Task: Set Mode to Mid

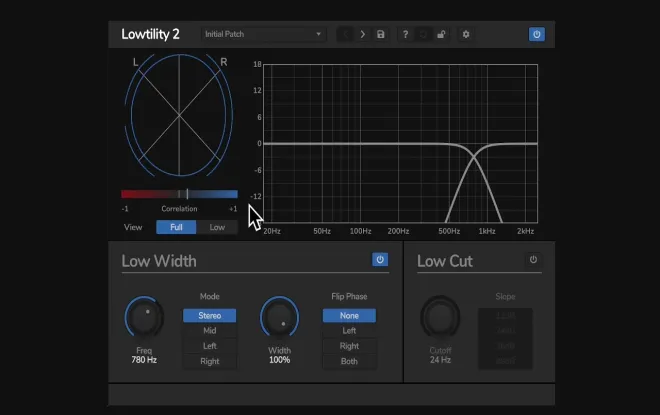Action: click(x=210, y=331)
